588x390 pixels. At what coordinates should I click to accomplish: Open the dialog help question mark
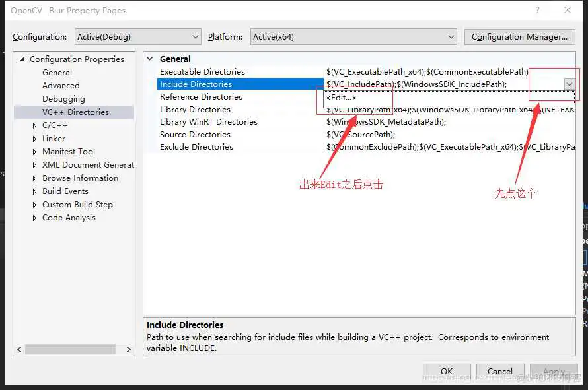coord(538,10)
